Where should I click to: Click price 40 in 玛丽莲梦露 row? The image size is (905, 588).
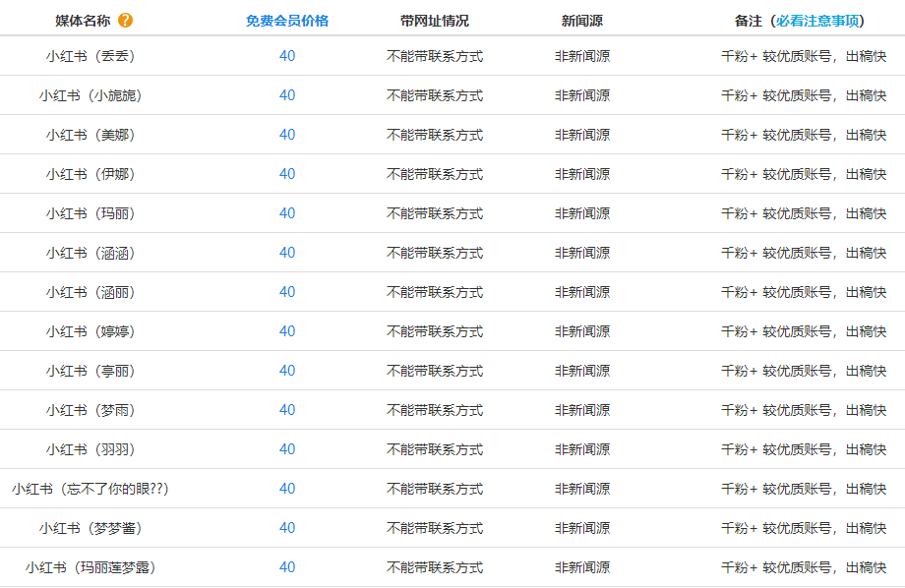(287, 567)
